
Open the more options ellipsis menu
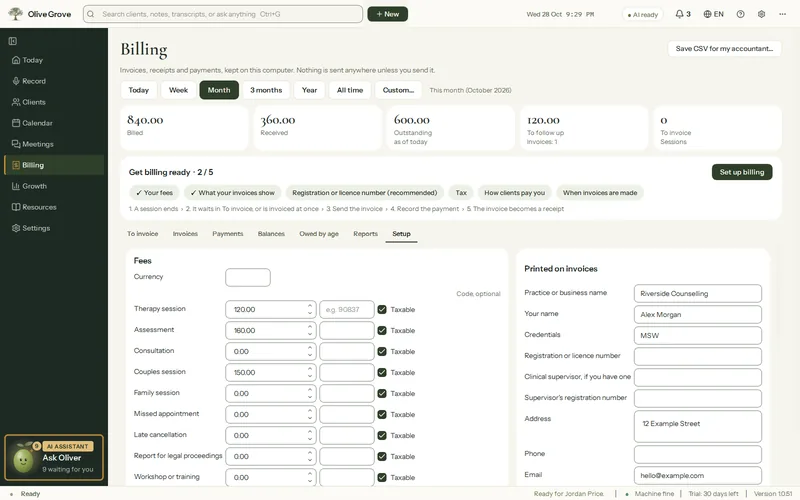(x=782, y=14)
